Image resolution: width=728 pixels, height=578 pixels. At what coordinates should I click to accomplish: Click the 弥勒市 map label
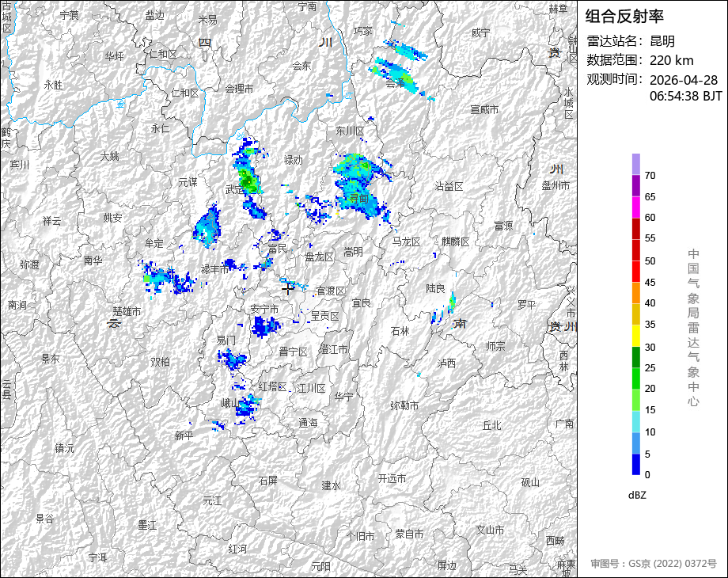click(x=404, y=405)
